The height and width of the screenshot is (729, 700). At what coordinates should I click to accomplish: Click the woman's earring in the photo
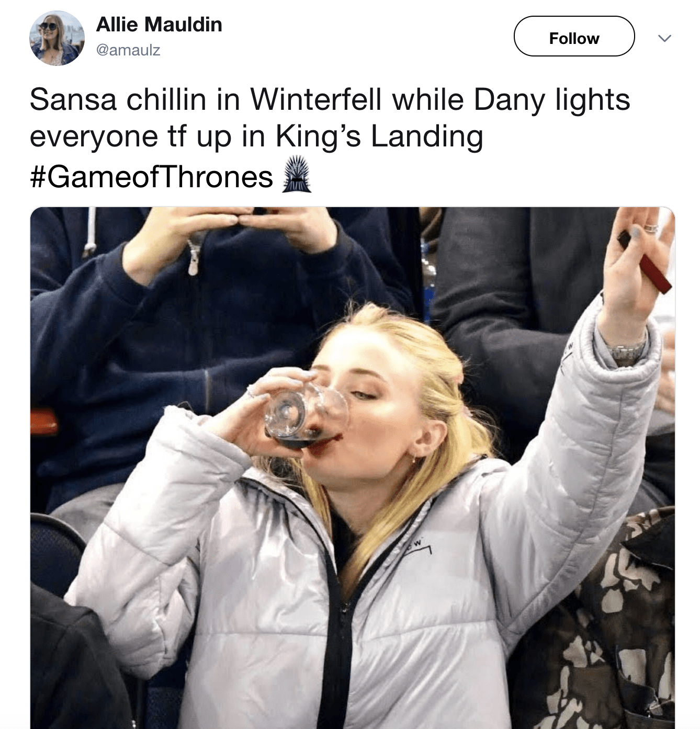[413, 460]
